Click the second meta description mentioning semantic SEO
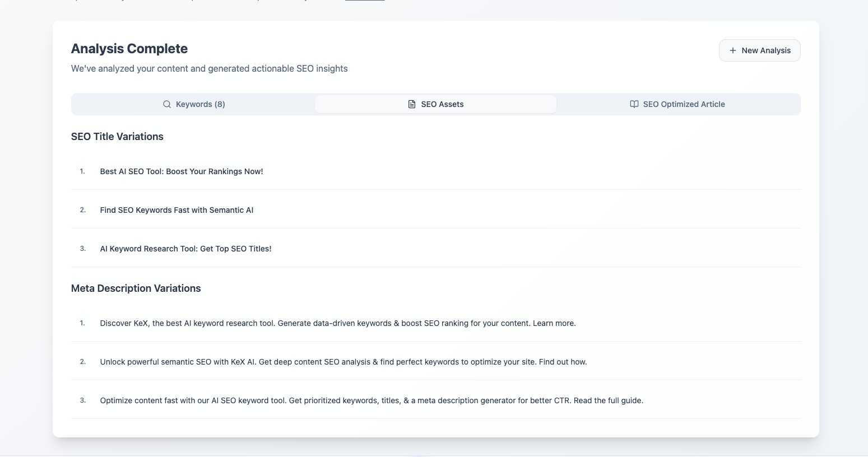The width and height of the screenshot is (868, 457). [x=343, y=362]
